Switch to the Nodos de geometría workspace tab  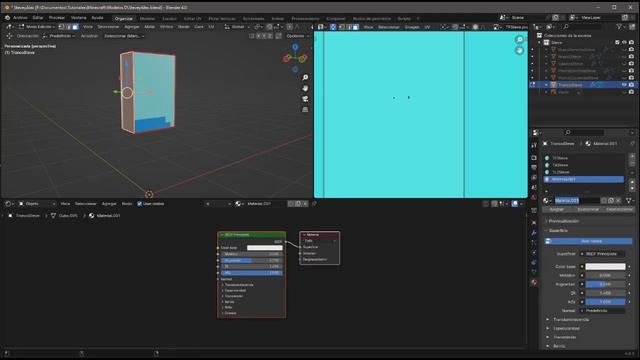(x=371, y=18)
